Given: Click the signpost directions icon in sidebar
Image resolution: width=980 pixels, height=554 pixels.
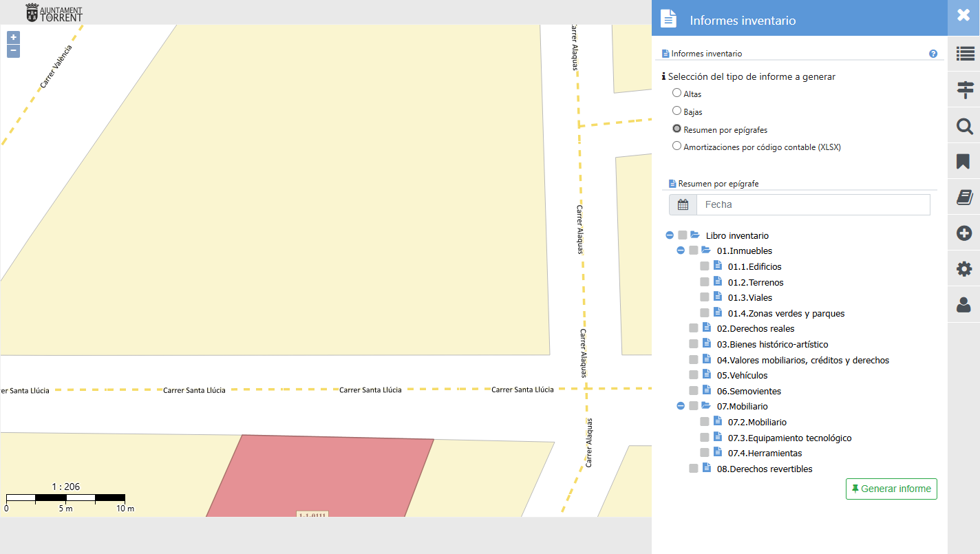Looking at the screenshot, I should pyautogui.click(x=964, y=89).
